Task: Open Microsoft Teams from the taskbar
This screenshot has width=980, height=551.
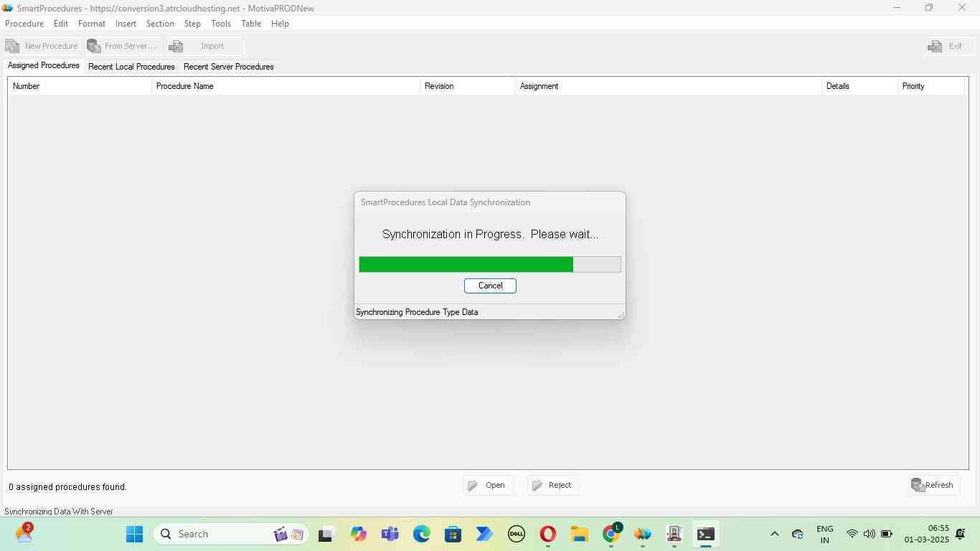Action: pyautogui.click(x=390, y=534)
